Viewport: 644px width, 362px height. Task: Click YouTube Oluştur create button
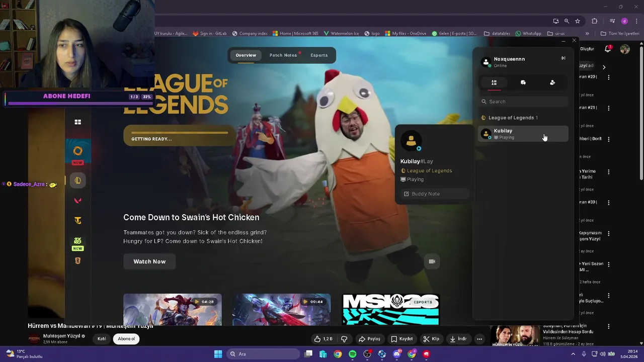pos(587,49)
